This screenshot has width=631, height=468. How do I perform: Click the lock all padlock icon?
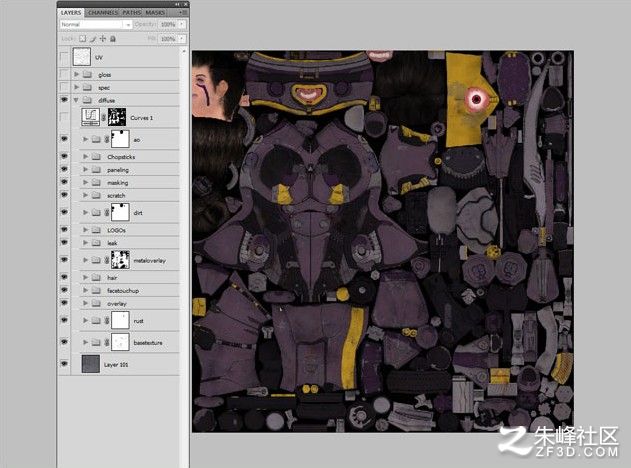click(x=113, y=39)
